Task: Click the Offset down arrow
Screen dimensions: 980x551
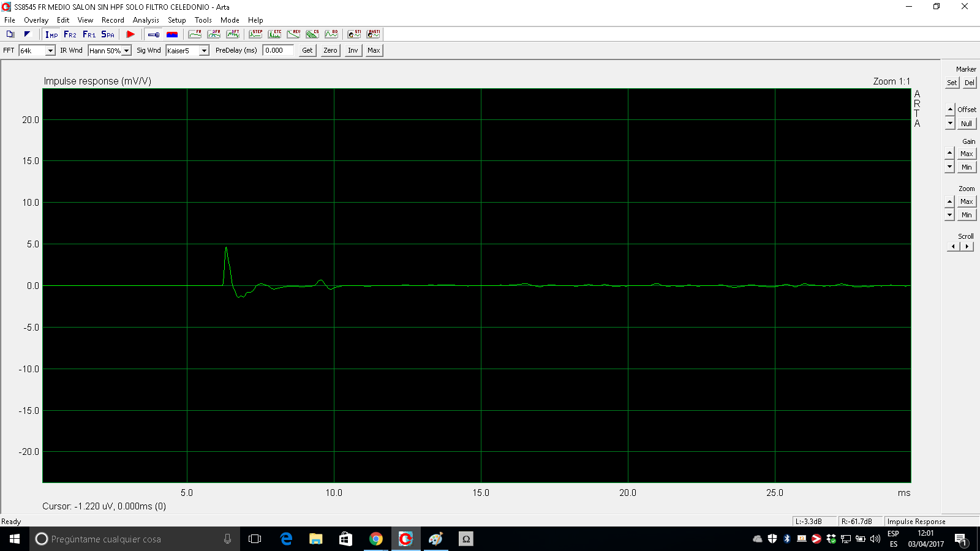Action: pos(950,123)
